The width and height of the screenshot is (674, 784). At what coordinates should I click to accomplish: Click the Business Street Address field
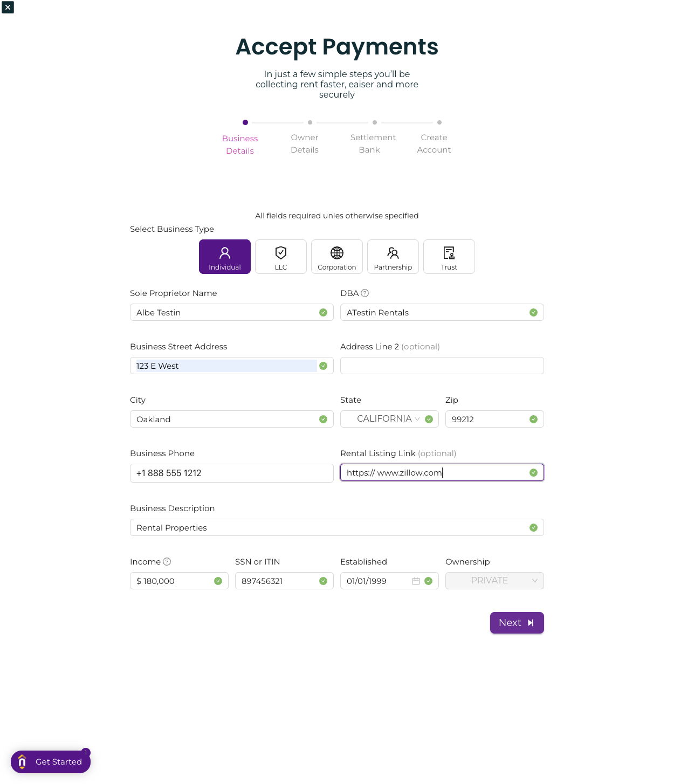(x=232, y=366)
